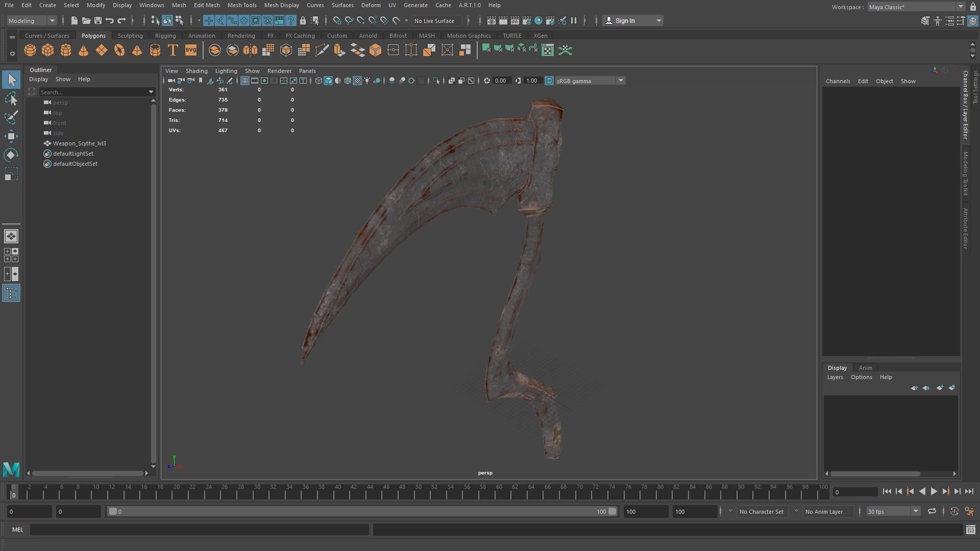Click the Multi-Cut knife shelf icon
Viewport: 980px width, 551px height.
322,50
